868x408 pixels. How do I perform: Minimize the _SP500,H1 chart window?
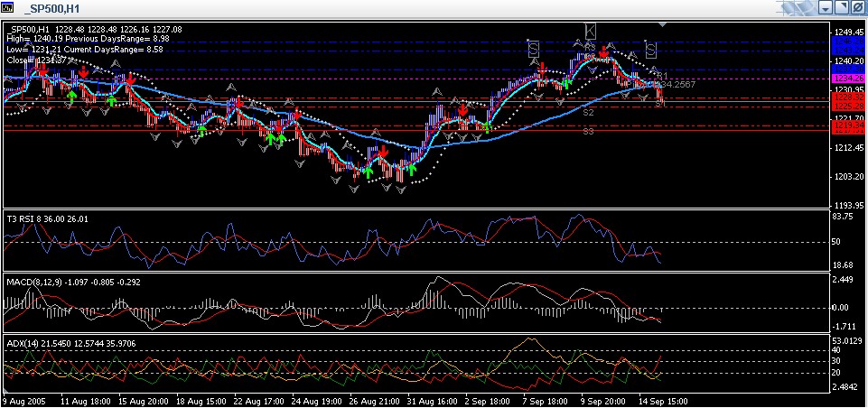tap(826, 8)
